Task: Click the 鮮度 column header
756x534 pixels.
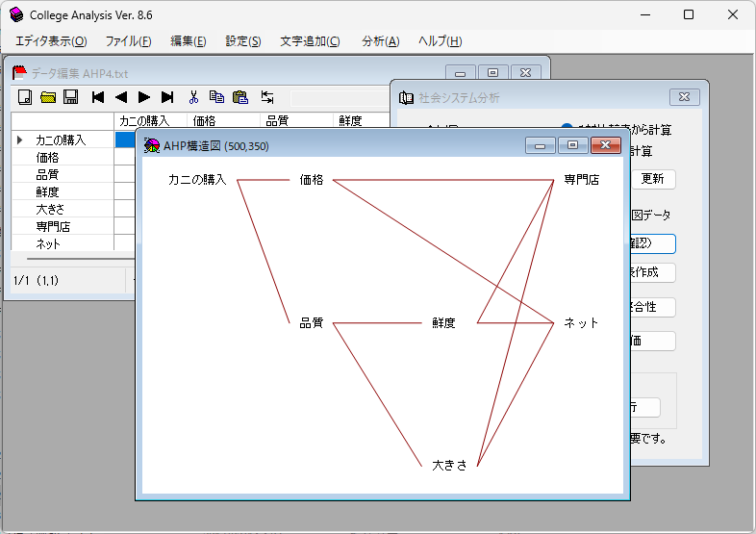Action: coord(350,120)
